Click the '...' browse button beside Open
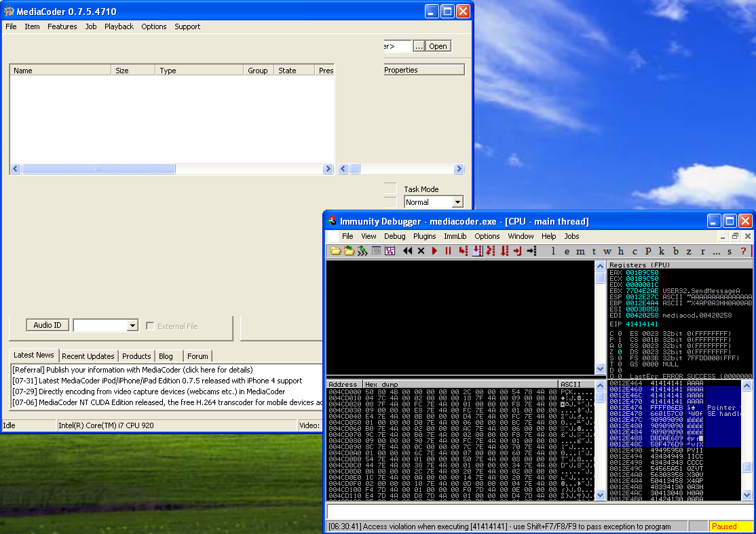 419,46
